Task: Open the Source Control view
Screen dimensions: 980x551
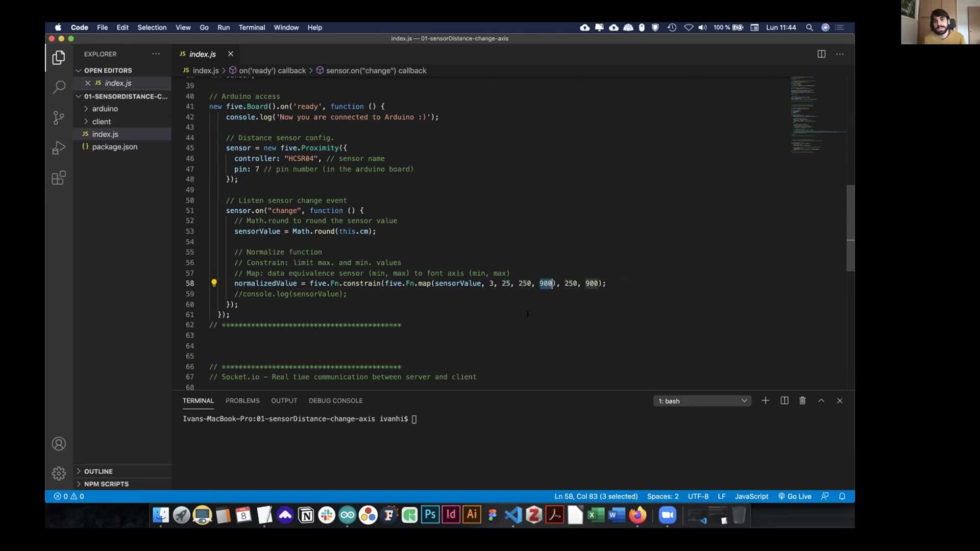Action: (x=58, y=117)
